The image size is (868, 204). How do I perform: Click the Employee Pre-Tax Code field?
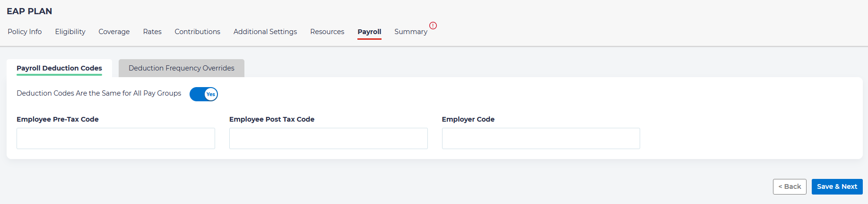click(116, 138)
